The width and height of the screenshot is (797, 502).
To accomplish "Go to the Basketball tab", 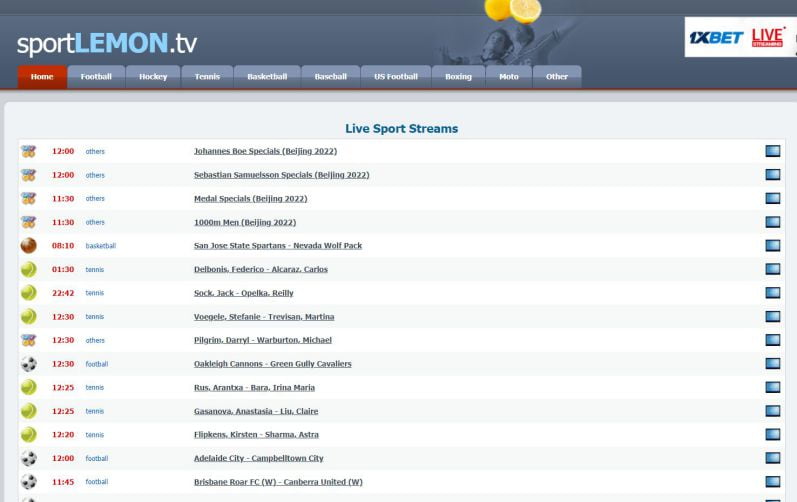I will tap(267, 77).
